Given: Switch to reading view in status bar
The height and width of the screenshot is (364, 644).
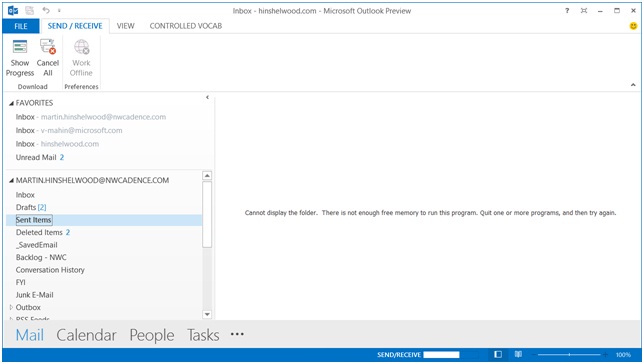Looking at the screenshot, I should [x=518, y=354].
